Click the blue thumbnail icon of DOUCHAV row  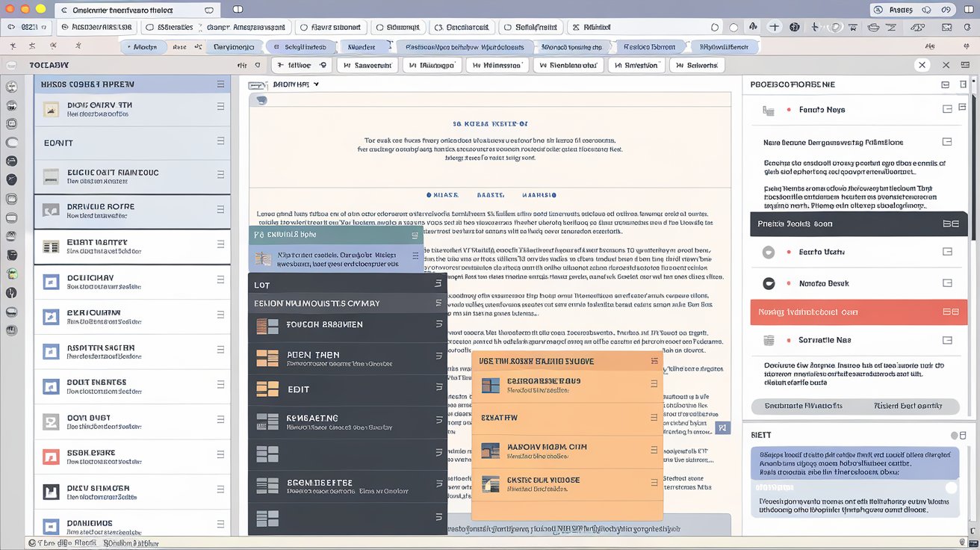click(x=51, y=282)
